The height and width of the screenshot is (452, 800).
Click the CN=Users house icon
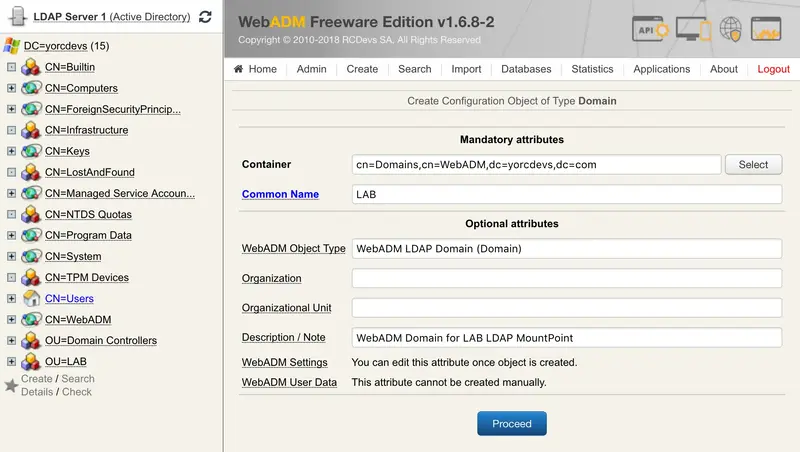tap(31, 298)
